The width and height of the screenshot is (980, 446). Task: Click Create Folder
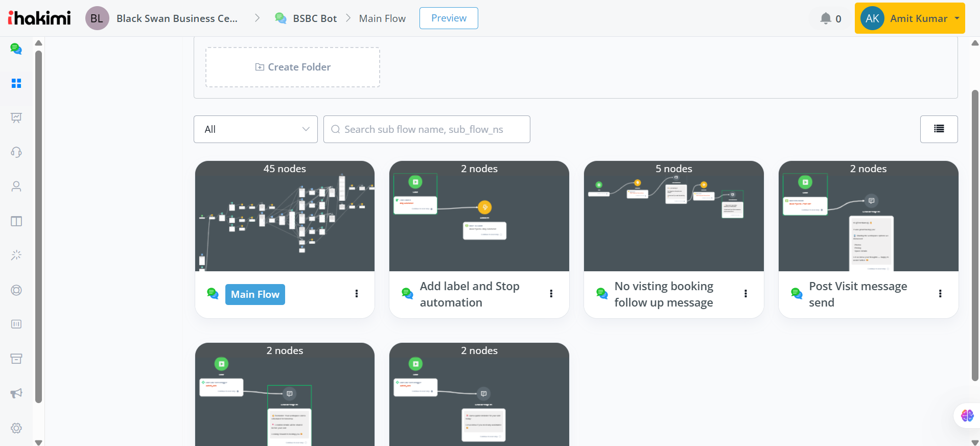293,67
